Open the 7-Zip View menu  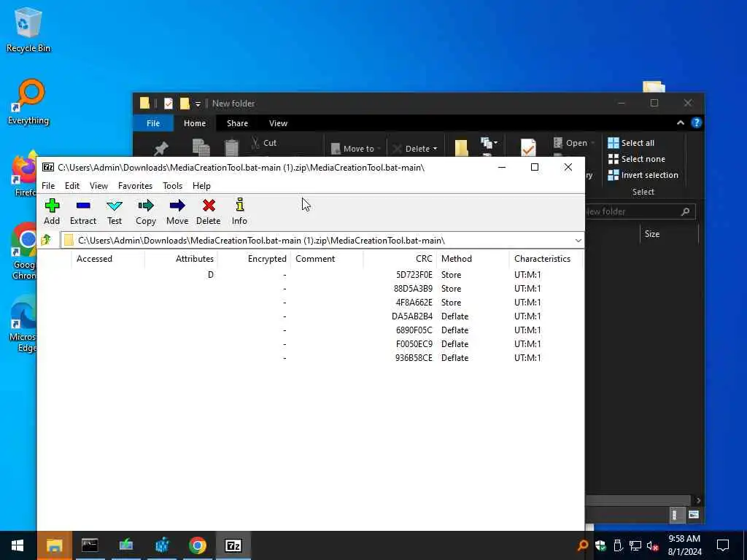pos(98,186)
